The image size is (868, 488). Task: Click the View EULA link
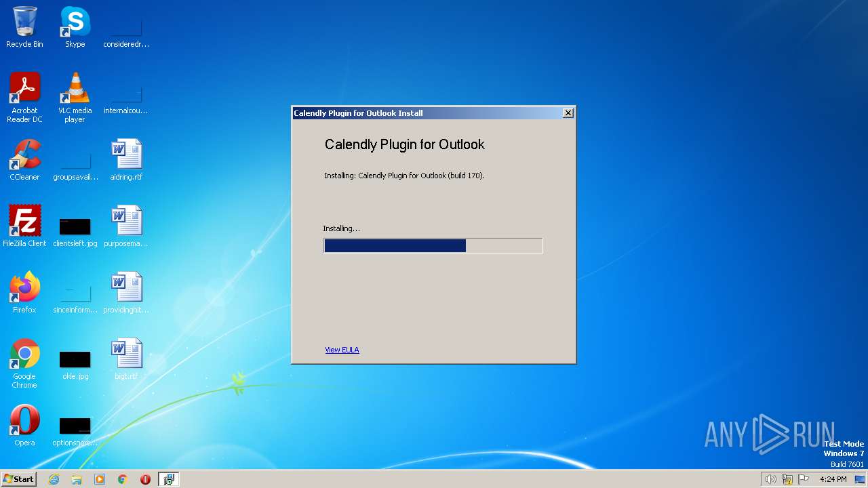point(342,350)
